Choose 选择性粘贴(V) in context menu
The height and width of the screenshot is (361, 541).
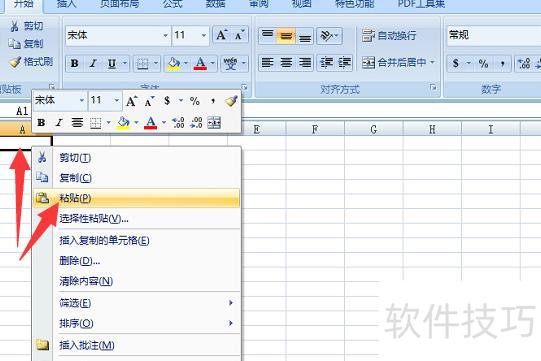137,218
